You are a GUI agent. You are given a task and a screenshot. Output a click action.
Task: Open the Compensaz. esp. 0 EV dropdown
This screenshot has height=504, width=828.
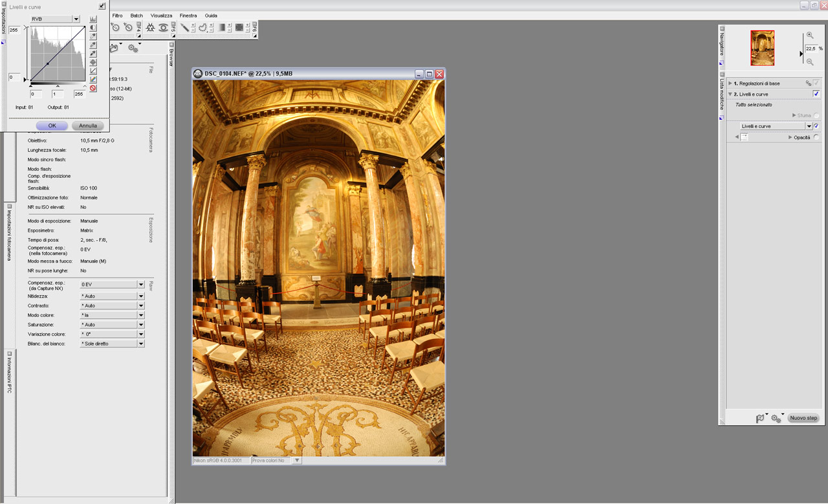(x=141, y=284)
